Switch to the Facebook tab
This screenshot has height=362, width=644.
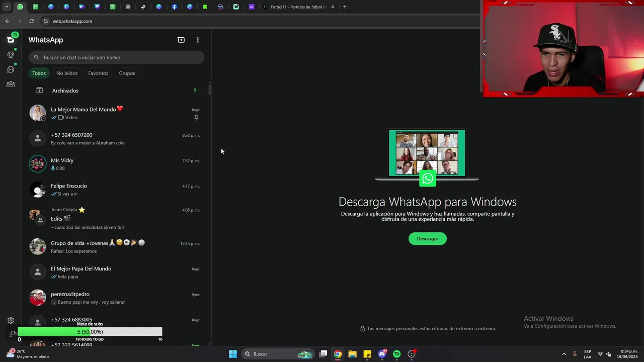click(x=174, y=7)
